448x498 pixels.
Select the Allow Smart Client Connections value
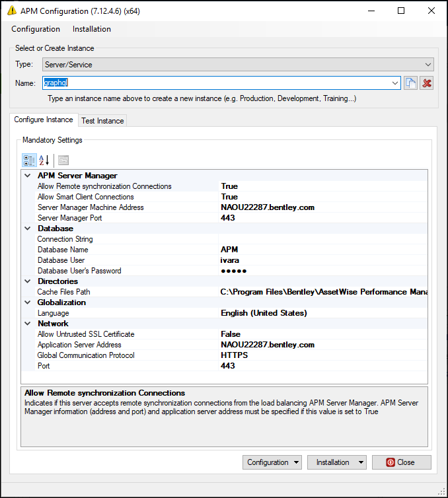pos(322,197)
